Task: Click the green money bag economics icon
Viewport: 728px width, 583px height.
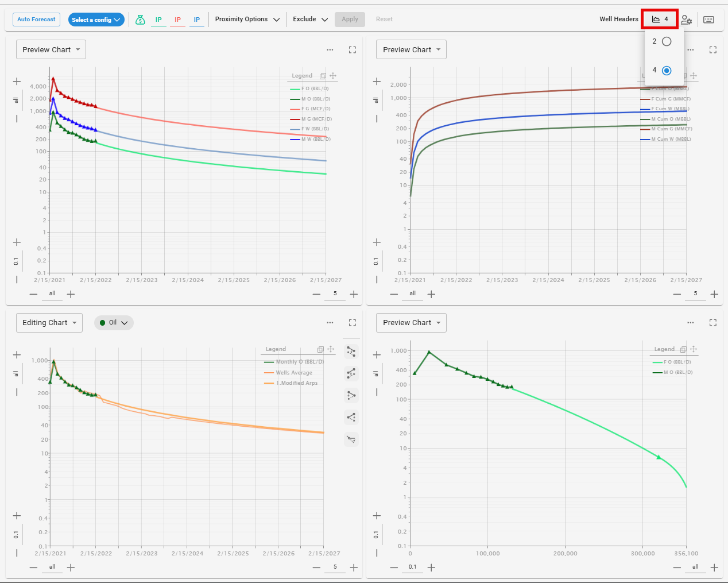Action: pyautogui.click(x=140, y=20)
